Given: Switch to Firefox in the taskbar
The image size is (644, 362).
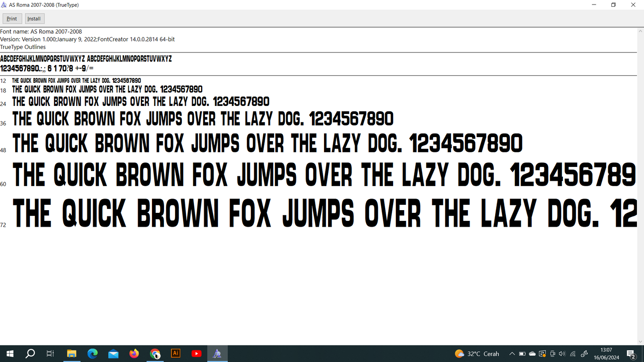Looking at the screenshot, I should click(x=134, y=354).
